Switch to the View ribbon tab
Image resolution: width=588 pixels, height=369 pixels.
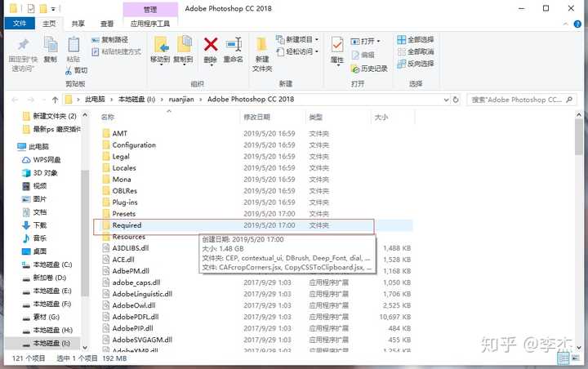pyautogui.click(x=107, y=23)
